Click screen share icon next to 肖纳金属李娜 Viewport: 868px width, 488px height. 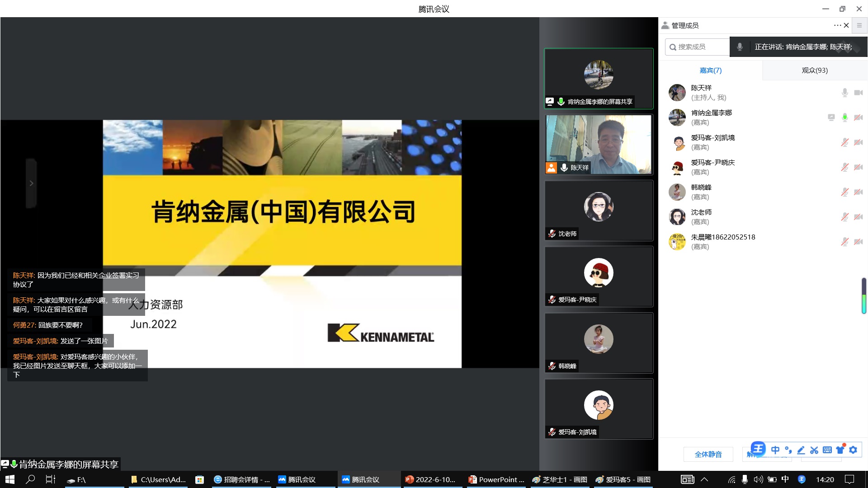831,117
